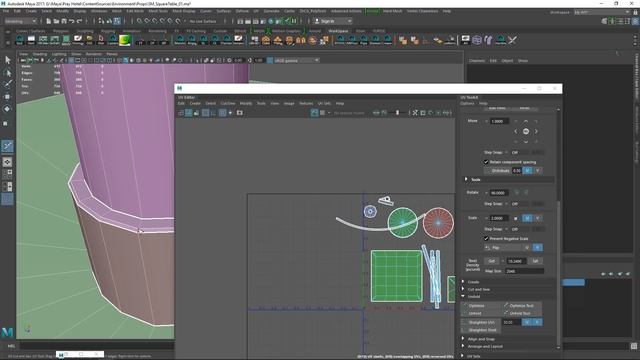The width and height of the screenshot is (640, 360).
Task: Toggle the V button in the Flip row
Action: 538,247
